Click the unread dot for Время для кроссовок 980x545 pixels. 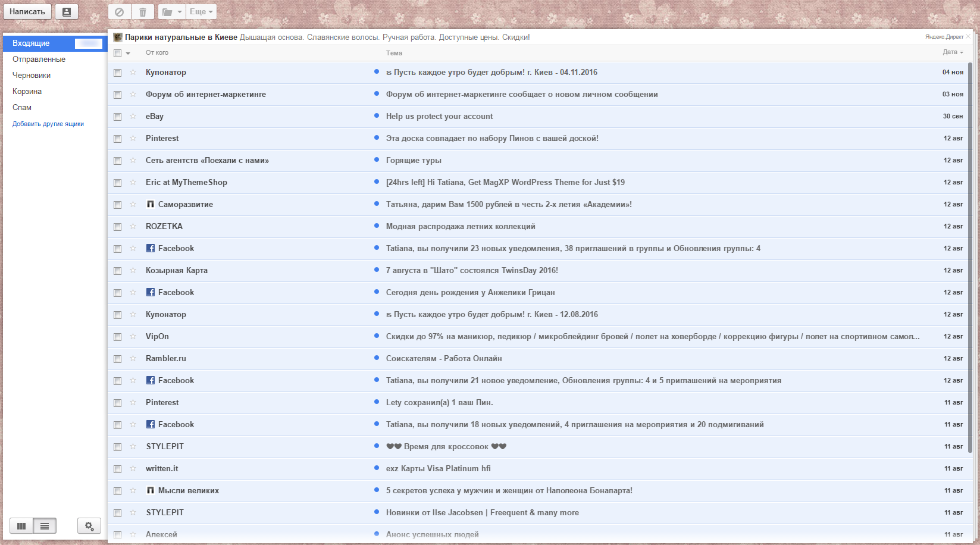pyautogui.click(x=377, y=446)
